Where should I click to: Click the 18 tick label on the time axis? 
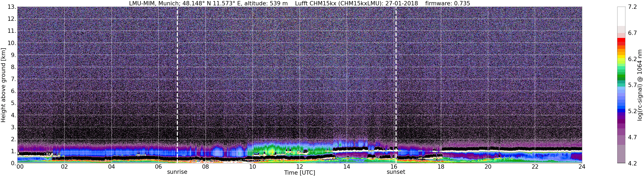441,167
